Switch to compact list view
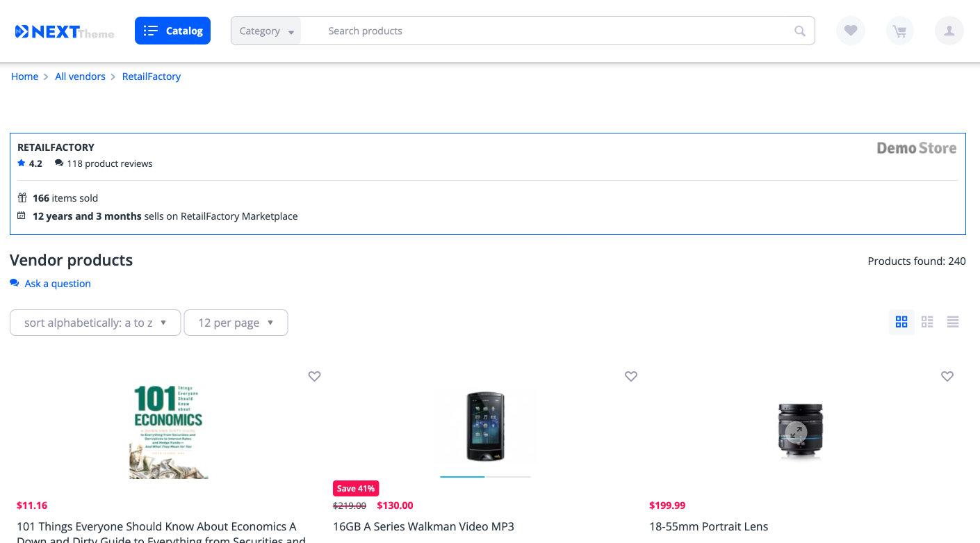Image resolution: width=980 pixels, height=543 pixels. [x=953, y=322]
